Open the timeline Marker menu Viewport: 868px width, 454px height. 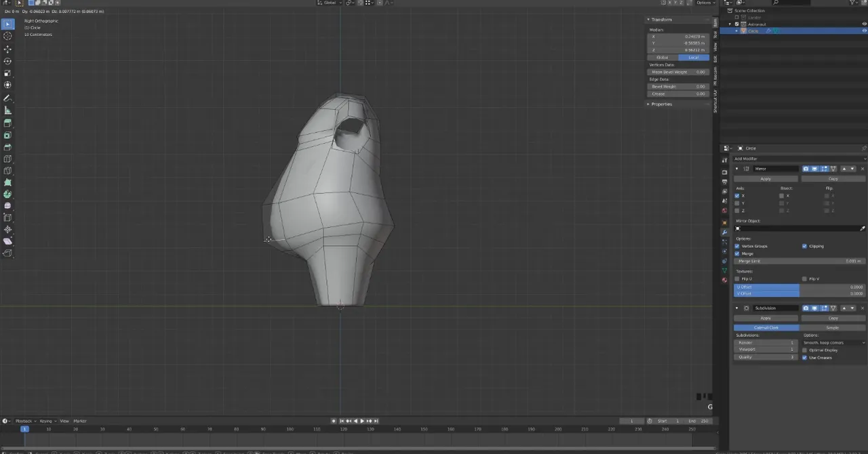pos(79,421)
